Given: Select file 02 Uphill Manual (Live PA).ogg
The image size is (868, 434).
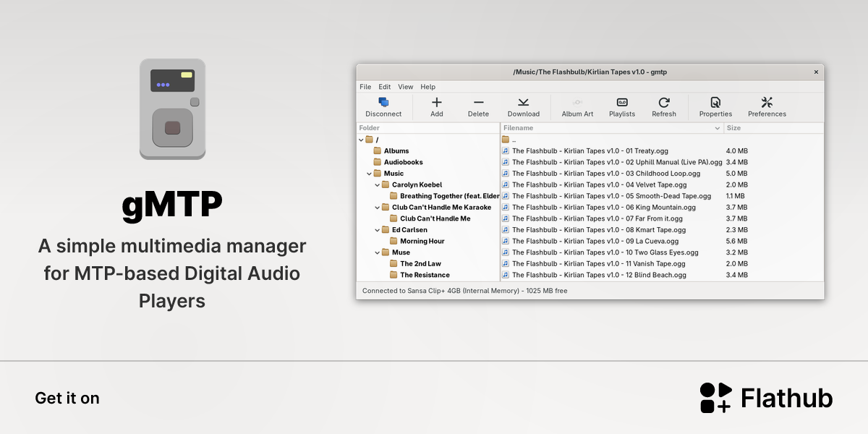Looking at the screenshot, I should pos(617,162).
